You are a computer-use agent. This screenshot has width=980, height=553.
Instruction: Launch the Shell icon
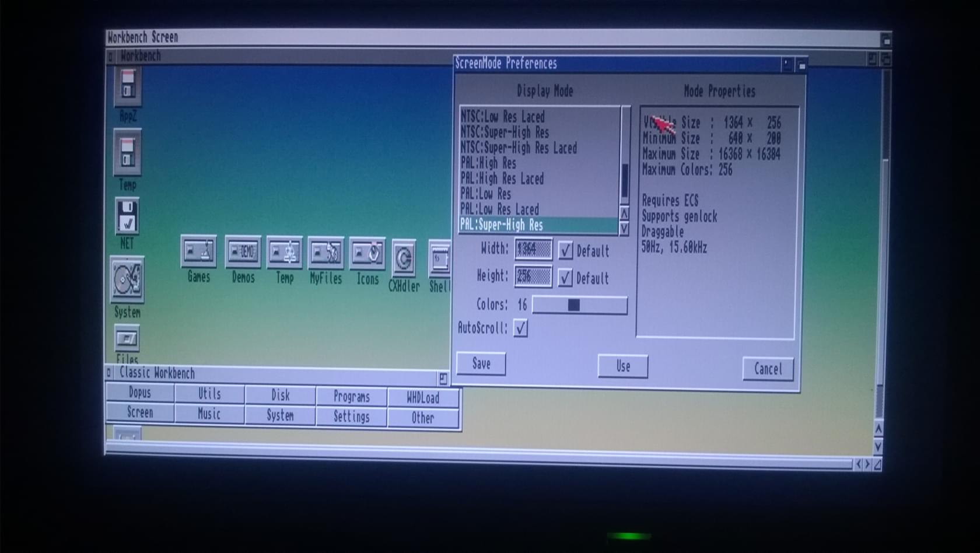click(x=440, y=258)
